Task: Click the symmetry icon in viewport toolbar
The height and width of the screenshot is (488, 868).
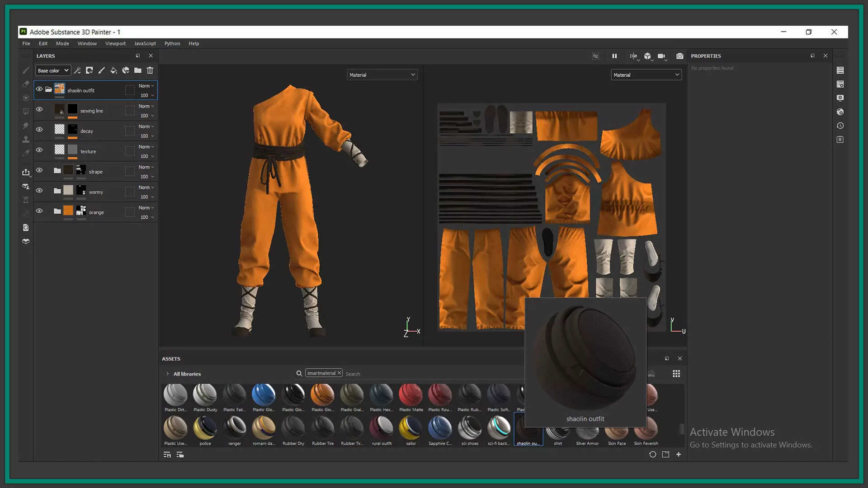Action: 634,56
